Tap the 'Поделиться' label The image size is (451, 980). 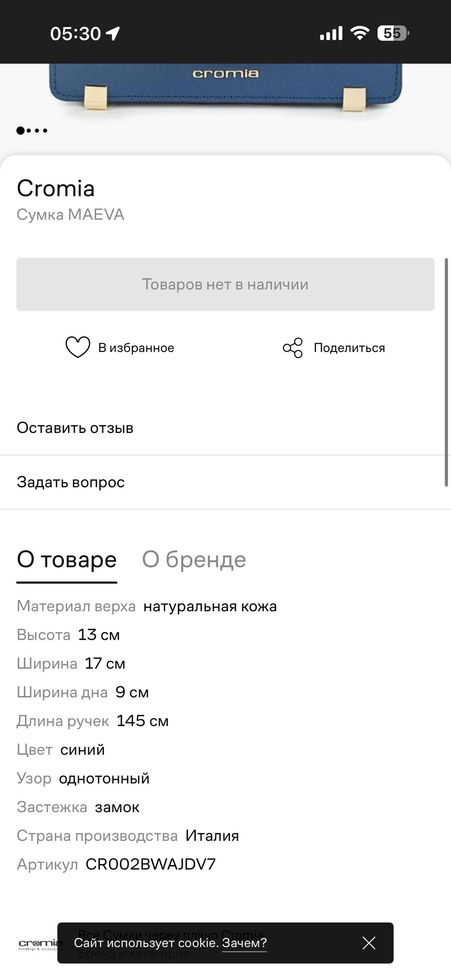pos(349,348)
